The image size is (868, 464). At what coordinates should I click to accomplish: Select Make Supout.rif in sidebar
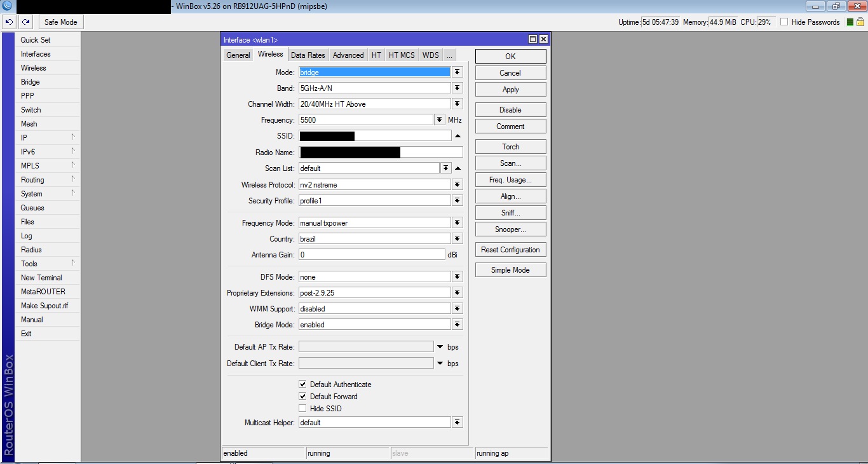(48, 306)
